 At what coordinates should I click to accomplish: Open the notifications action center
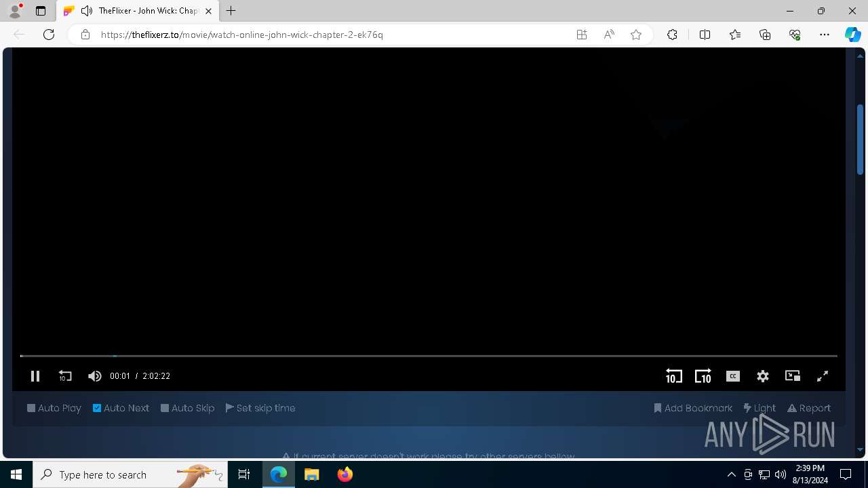tap(846, 474)
